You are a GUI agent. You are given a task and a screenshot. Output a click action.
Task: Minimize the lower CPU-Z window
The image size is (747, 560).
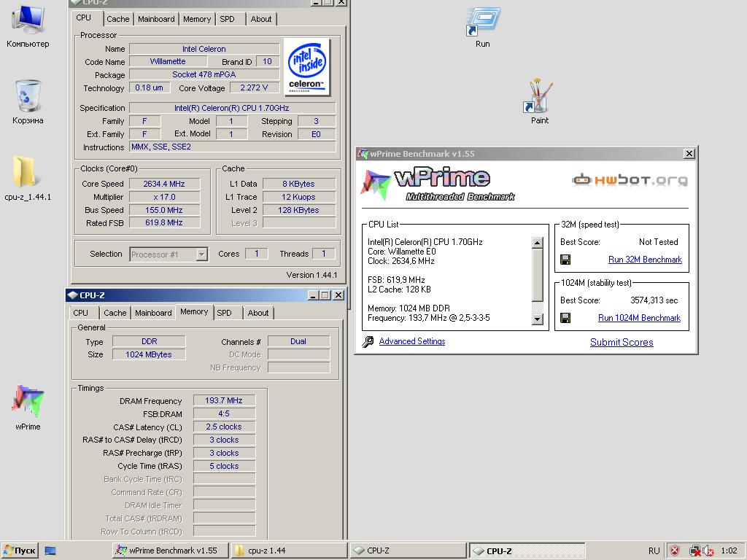(x=313, y=295)
